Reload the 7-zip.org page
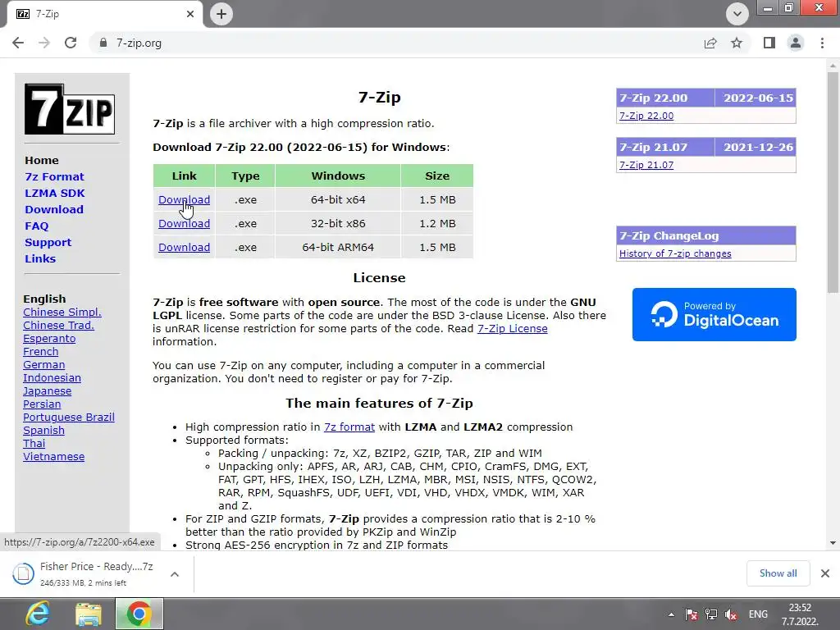The image size is (840, 630). pos(71,43)
